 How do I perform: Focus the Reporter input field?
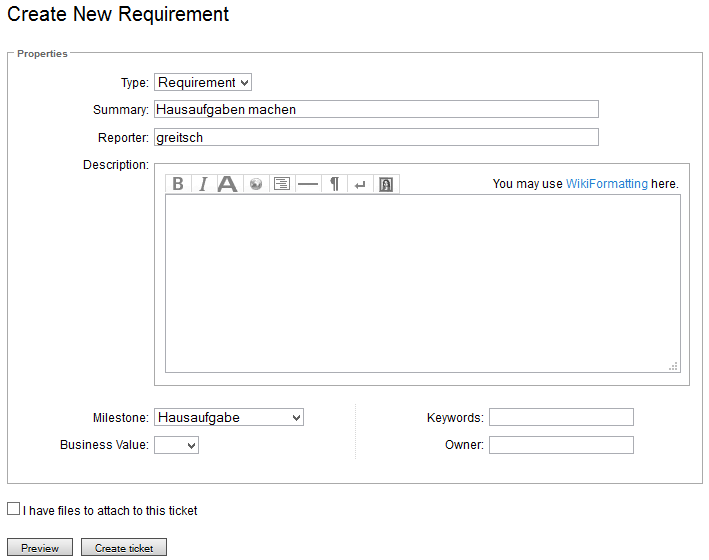(x=376, y=137)
